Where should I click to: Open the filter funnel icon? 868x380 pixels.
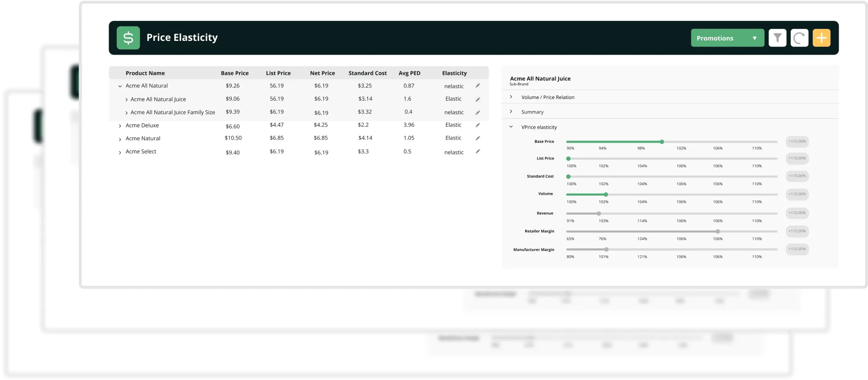pyautogui.click(x=777, y=38)
